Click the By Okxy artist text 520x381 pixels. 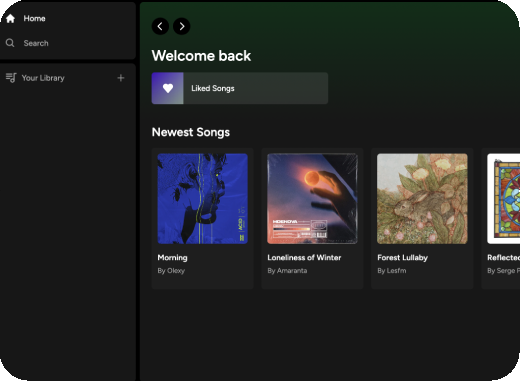pos(171,271)
